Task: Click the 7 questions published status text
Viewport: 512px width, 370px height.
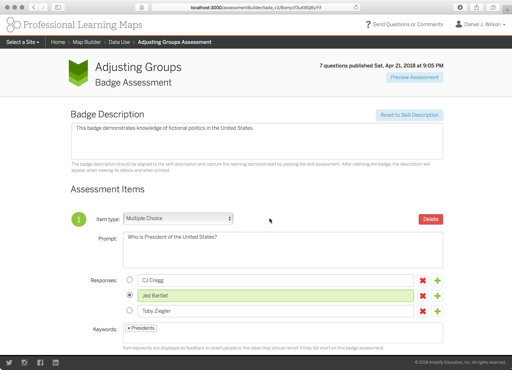Action: pyautogui.click(x=381, y=66)
